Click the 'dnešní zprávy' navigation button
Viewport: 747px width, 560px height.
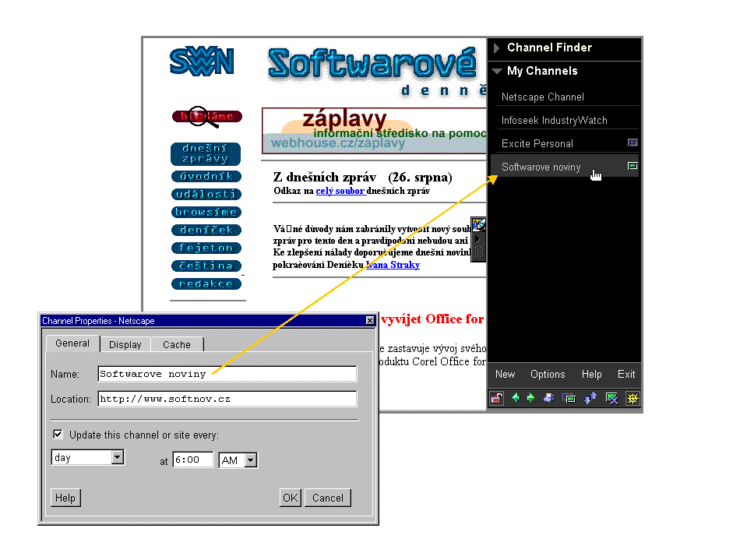206,153
